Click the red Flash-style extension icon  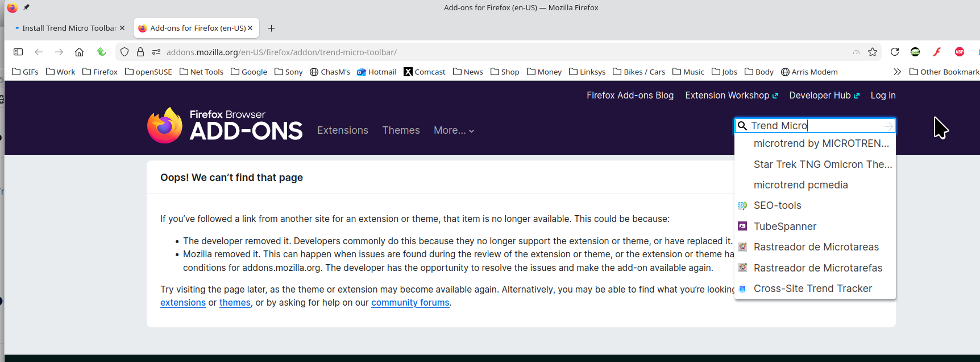937,52
